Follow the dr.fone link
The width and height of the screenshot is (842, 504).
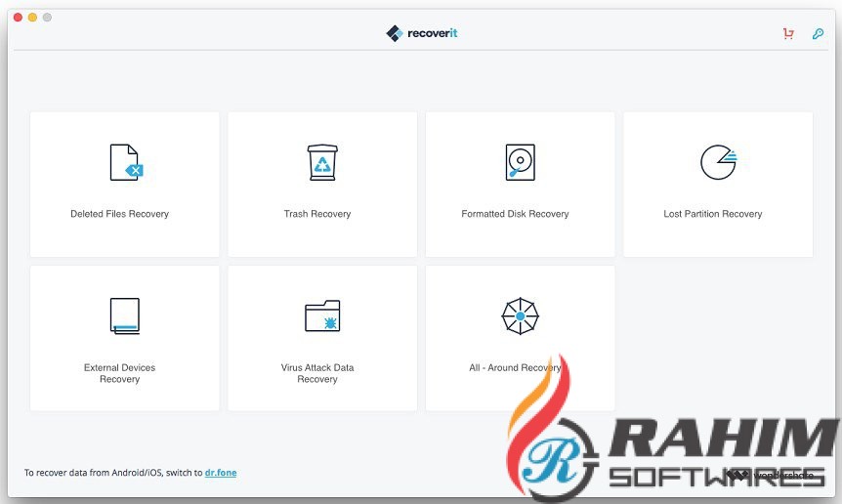tap(221, 473)
